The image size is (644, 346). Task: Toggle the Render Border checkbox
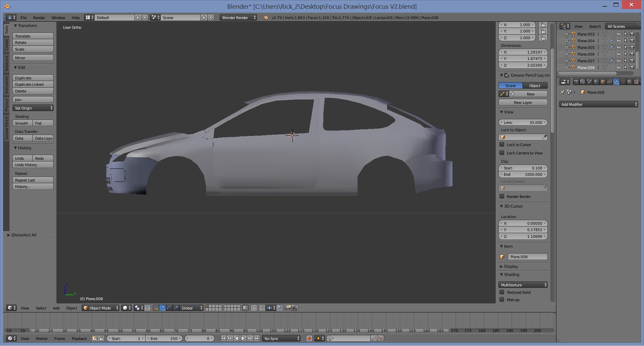tap(502, 197)
